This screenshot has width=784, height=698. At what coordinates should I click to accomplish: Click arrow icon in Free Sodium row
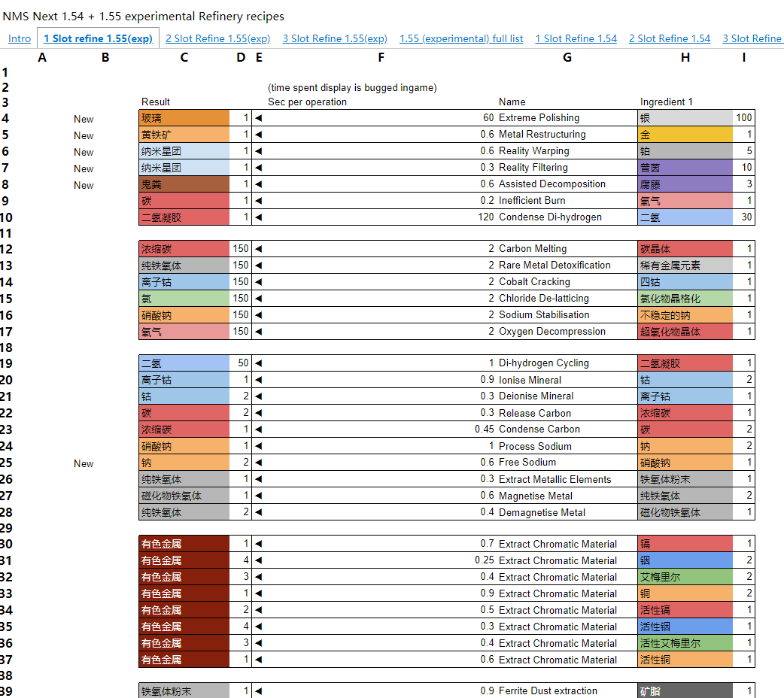coord(259,463)
